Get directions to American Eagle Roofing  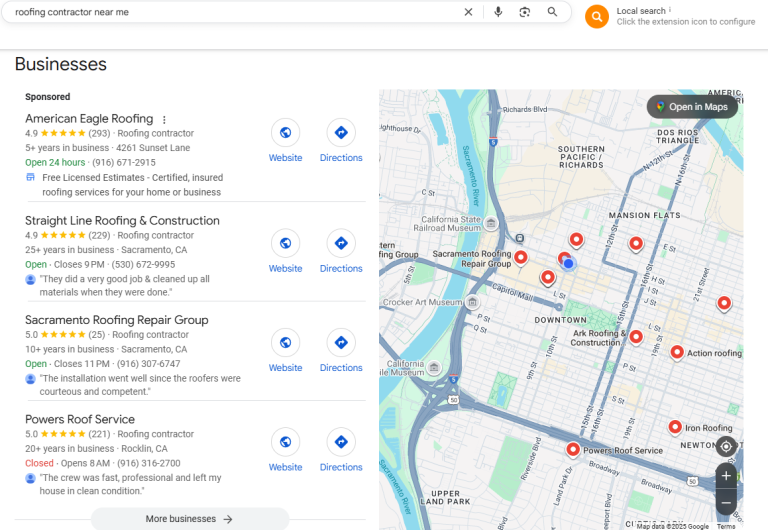pyautogui.click(x=341, y=132)
